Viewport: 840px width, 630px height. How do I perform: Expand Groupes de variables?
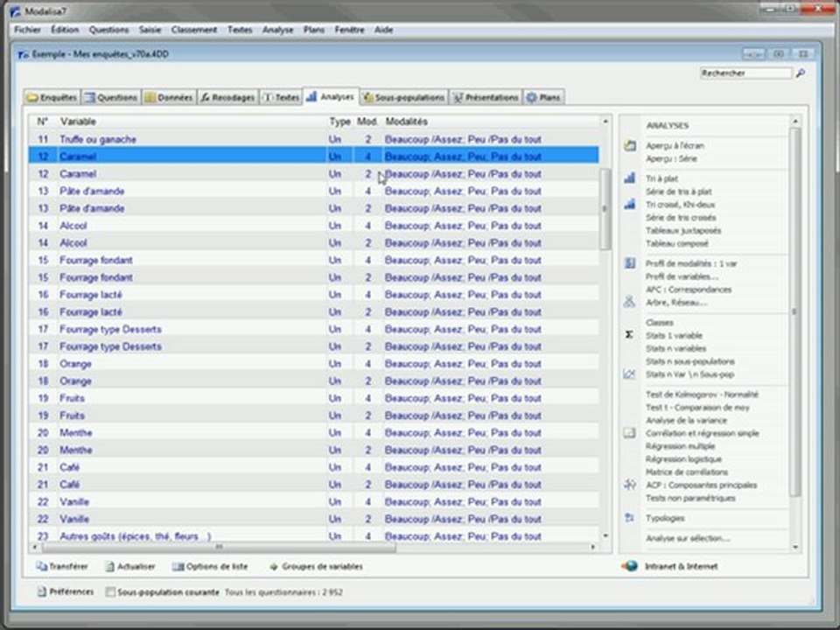tap(315, 566)
